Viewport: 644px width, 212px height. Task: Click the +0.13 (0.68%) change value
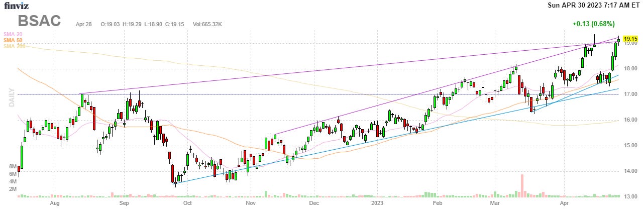[x=593, y=24]
